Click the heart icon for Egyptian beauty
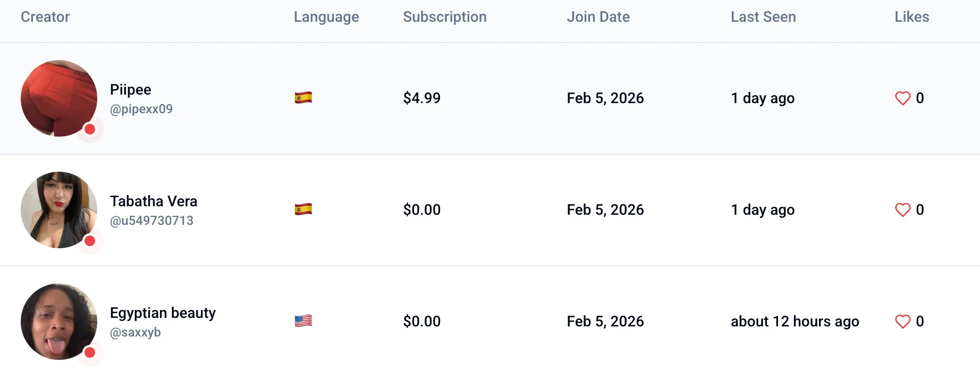This screenshot has height=370, width=980. coord(902,322)
